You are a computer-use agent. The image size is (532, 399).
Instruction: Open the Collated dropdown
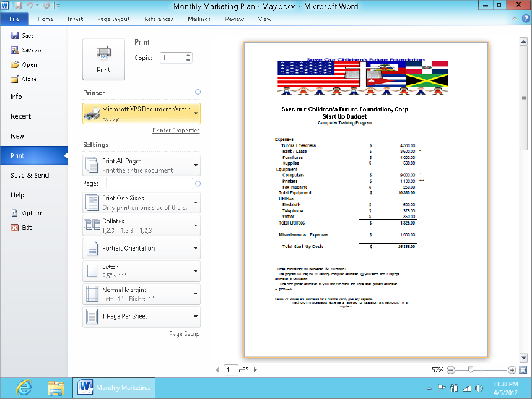point(141,225)
